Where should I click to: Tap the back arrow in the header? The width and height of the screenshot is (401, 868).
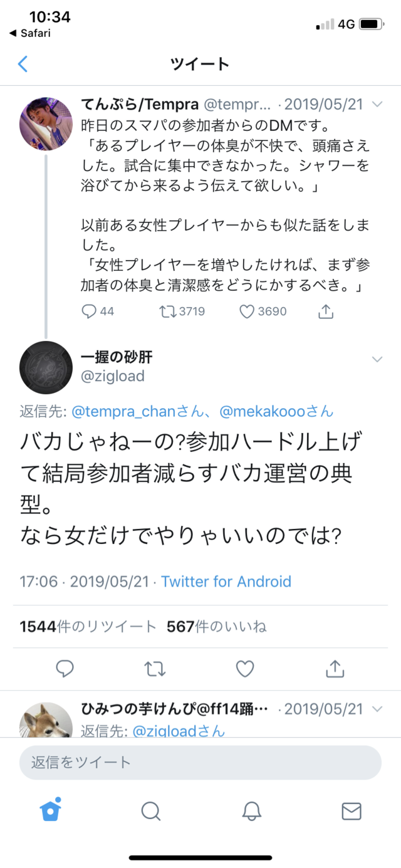click(23, 64)
